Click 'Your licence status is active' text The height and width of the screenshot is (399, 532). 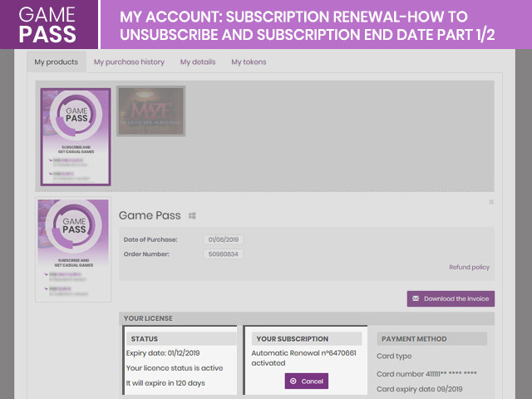pyautogui.click(x=175, y=368)
